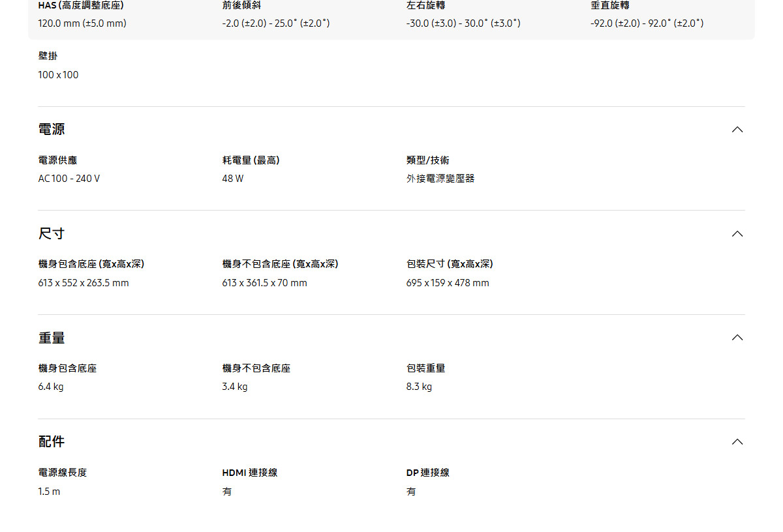This screenshot has width=783, height=532.
Task: Click the HDMI 連接線 label
Action: [x=250, y=473]
